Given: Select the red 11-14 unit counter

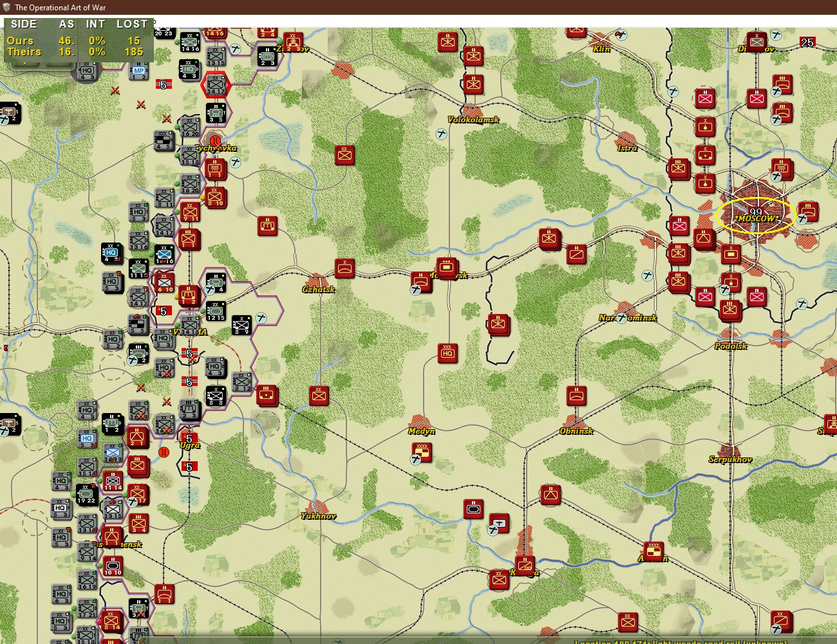Looking at the screenshot, I should coord(113,481).
